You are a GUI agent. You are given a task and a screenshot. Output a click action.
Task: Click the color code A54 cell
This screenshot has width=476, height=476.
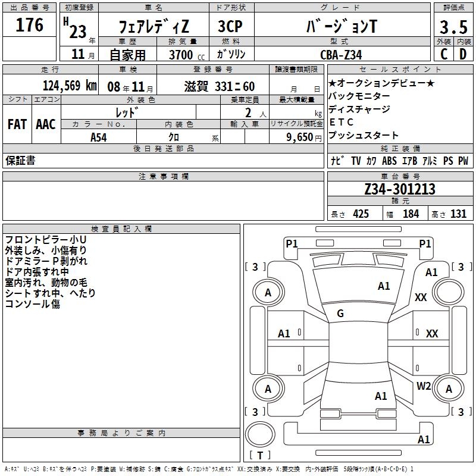point(99,137)
